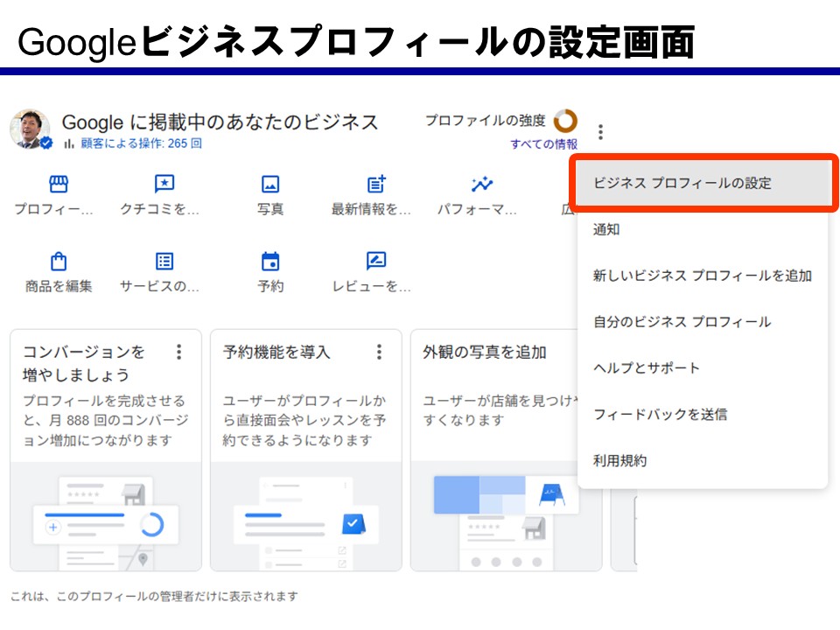This screenshot has width=840, height=630.
Task: Click the conversion card illustration
Action: tap(106, 516)
